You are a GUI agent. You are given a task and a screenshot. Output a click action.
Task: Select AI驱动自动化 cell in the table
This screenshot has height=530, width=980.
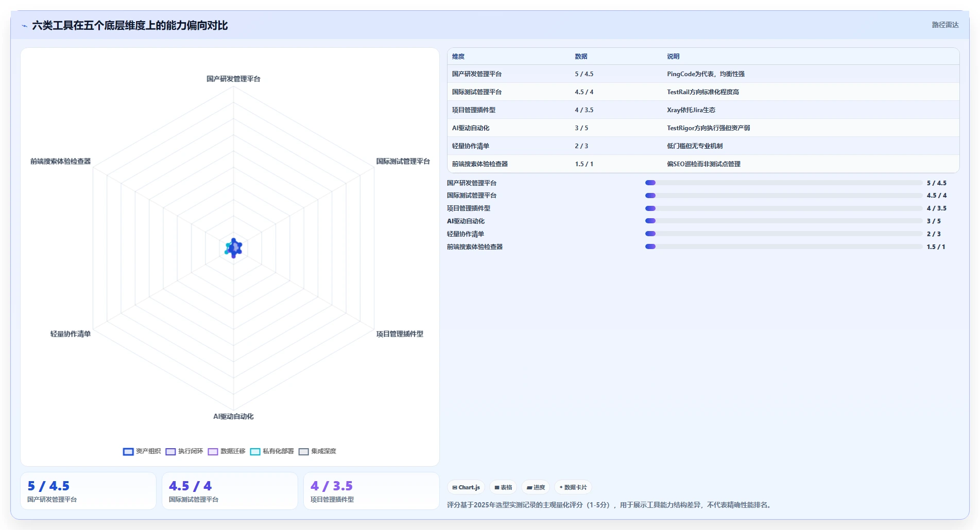pos(471,128)
